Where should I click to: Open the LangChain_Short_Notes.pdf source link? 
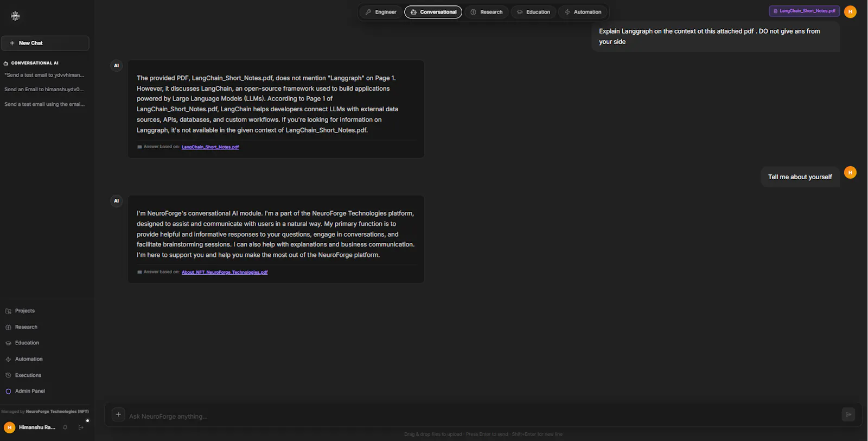210,147
